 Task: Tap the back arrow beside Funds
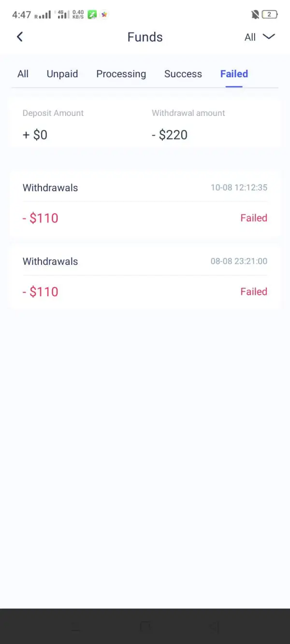pyautogui.click(x=20, y=37)
